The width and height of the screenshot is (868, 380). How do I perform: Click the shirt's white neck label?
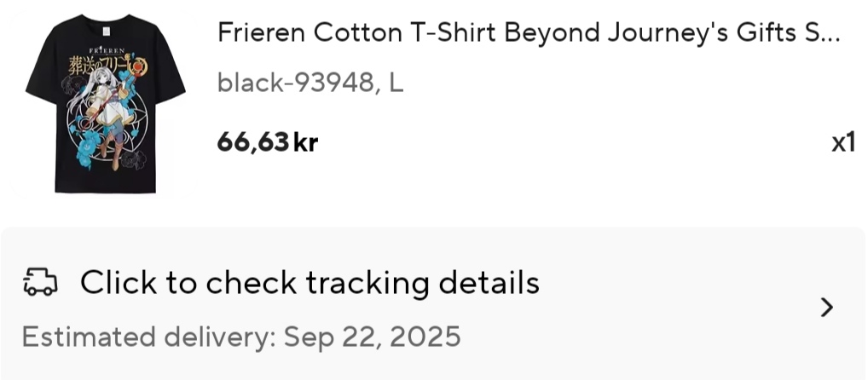point(107,31)
